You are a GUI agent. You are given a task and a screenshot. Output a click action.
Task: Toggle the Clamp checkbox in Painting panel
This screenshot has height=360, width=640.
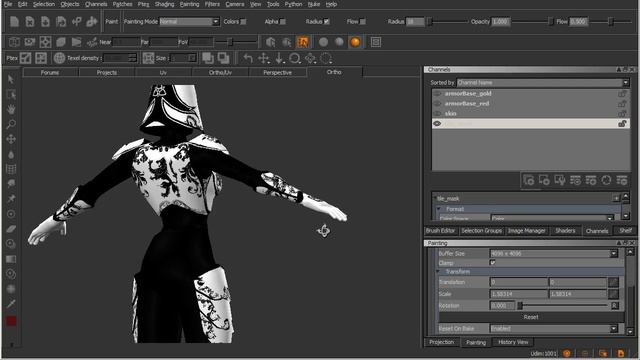493,263
